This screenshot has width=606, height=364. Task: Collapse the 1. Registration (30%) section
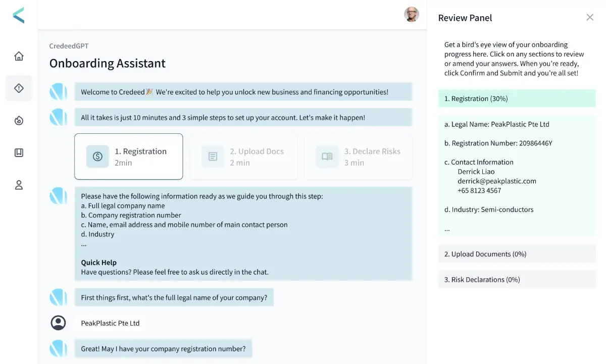517,98
